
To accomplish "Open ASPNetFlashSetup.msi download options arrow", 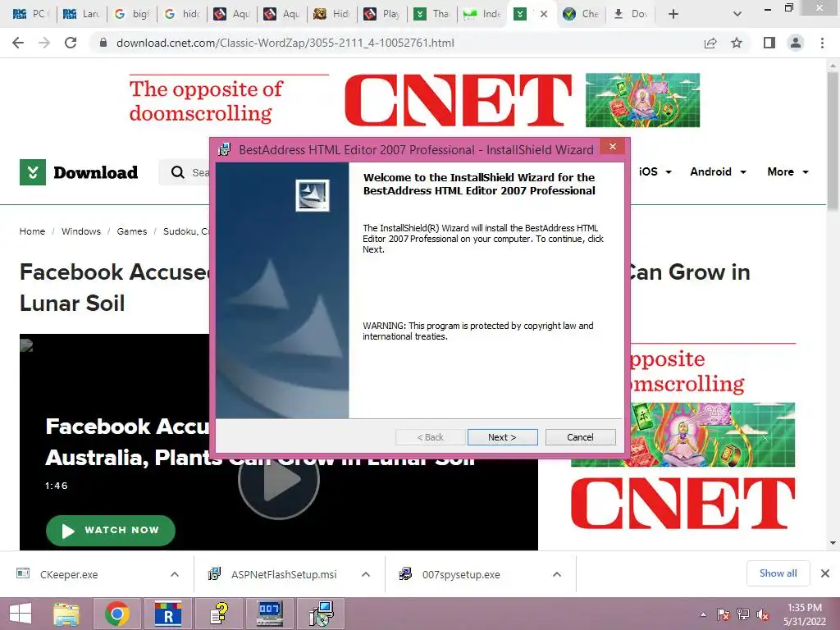I will click(x=366, y=574).
